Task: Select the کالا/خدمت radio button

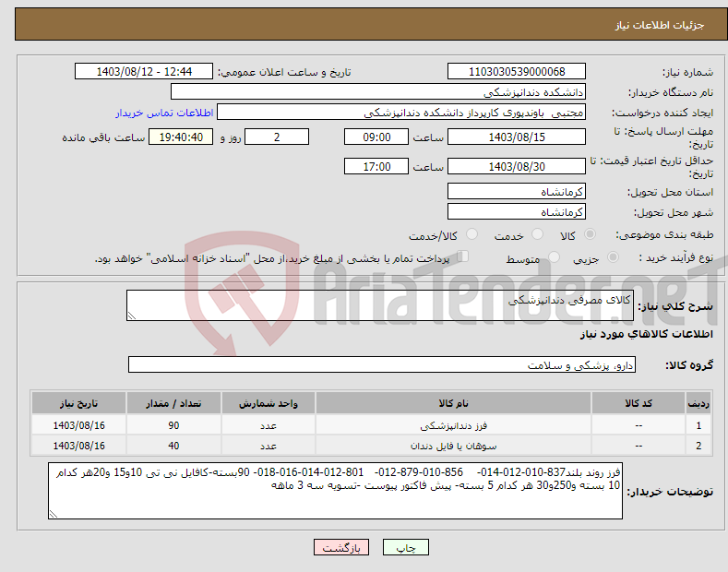Action: coord(471,234)
